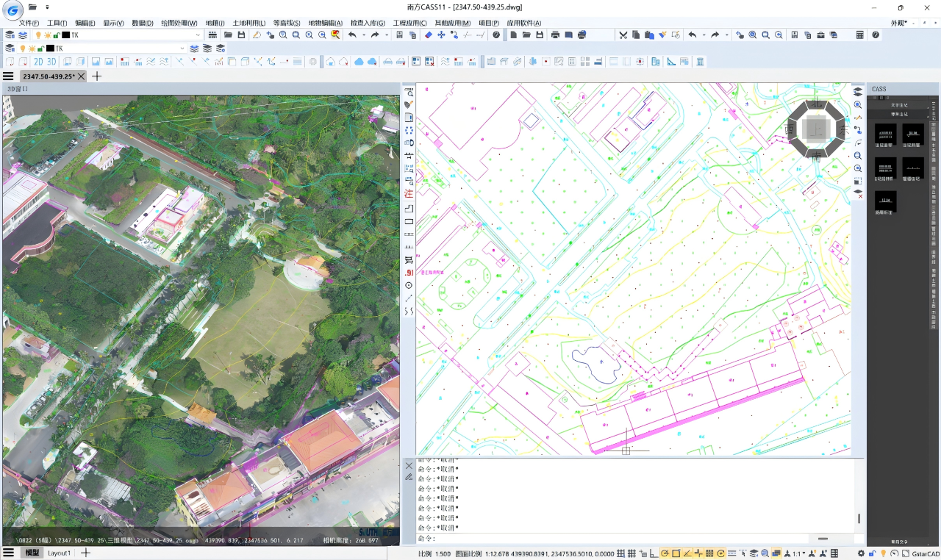Toggle the lightbulb layer on/off in first layer box

point(38,35)
